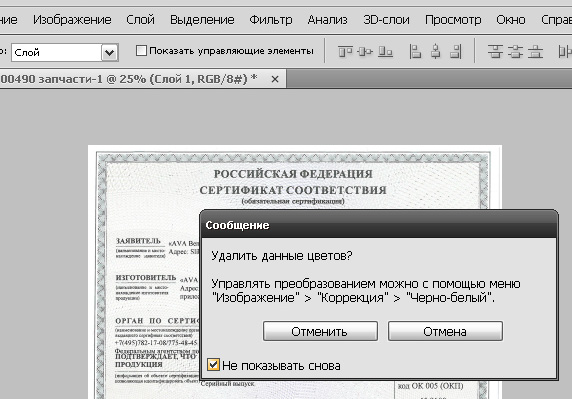Image resolution: width=572 pixels, height=399 pixels.
Task: Click the Align left edges icon
Action: click(x=415, y=51)
